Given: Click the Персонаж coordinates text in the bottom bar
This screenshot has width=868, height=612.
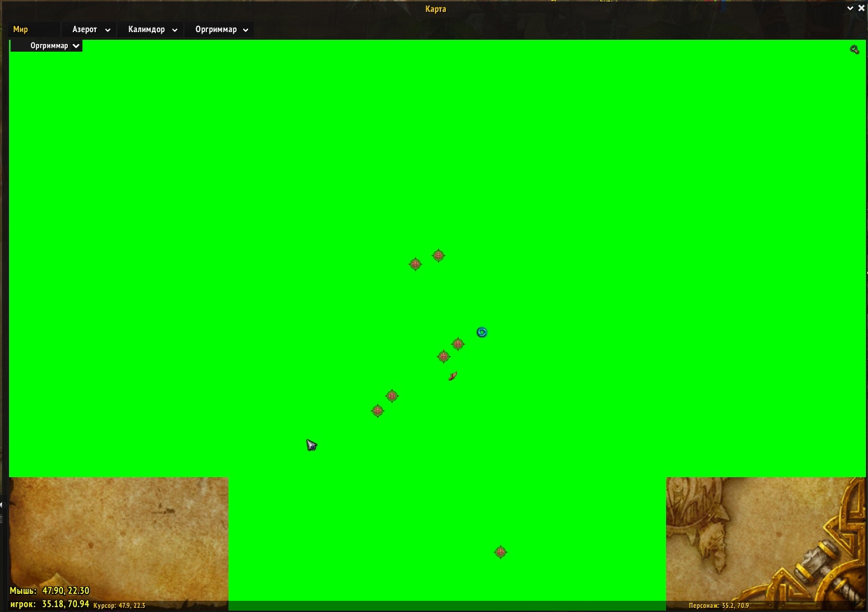Looking at the screenshot, I should [718, 606].
